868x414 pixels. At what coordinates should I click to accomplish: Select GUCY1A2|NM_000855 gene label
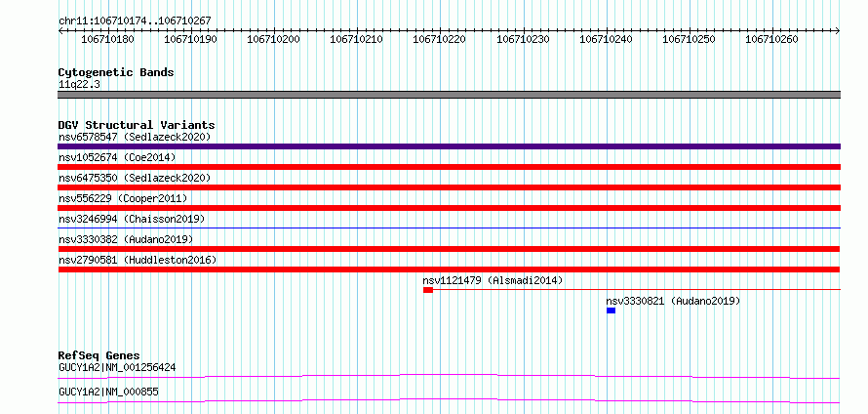108,392
